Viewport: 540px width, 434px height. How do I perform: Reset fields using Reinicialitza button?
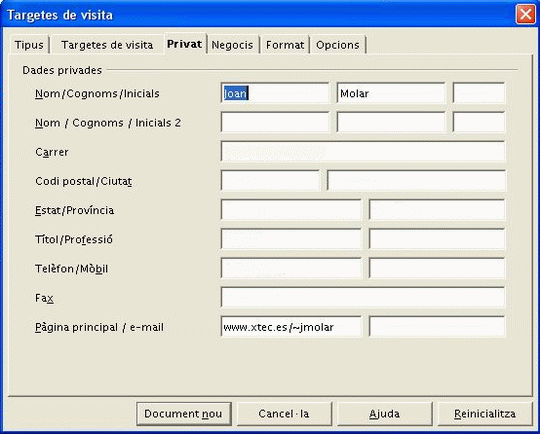485,414
